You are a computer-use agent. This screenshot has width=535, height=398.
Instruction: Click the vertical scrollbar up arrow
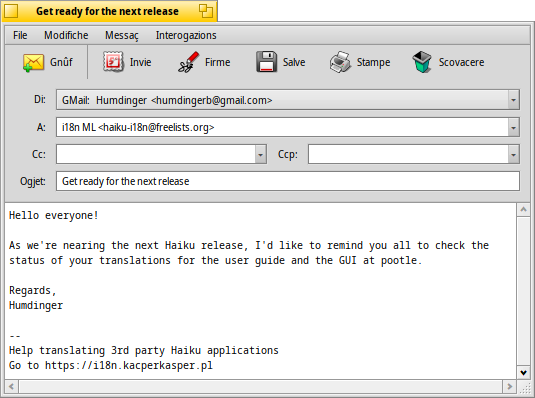[523, 210]
